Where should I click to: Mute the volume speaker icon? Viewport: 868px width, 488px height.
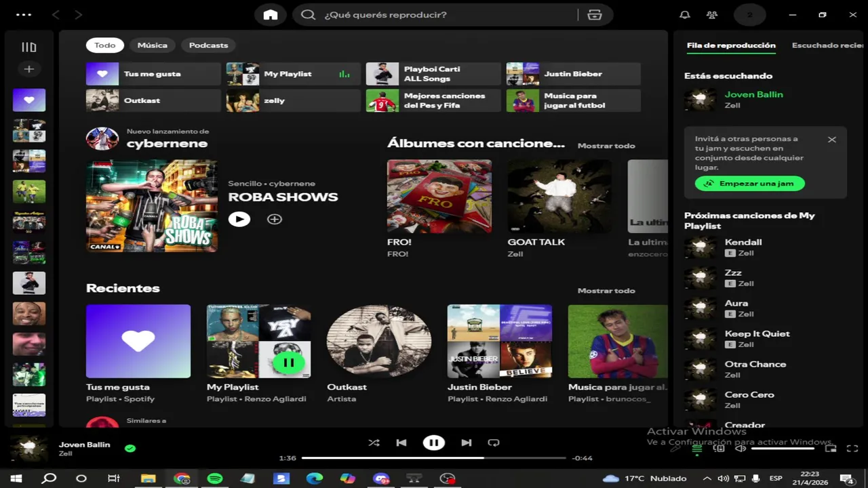pyautogui.click(x=741, y=448)
